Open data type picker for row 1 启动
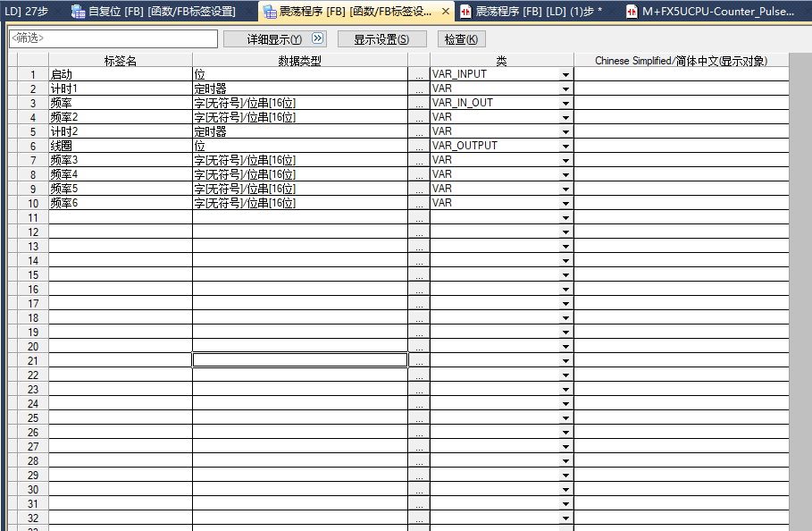Screen dimensions: 812x531 (x=418, y=74)
